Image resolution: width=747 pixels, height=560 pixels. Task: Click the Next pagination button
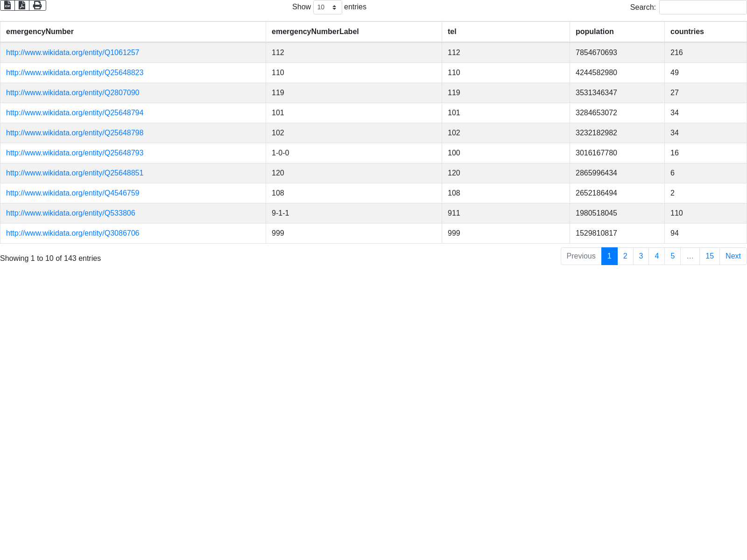[733, 256]
